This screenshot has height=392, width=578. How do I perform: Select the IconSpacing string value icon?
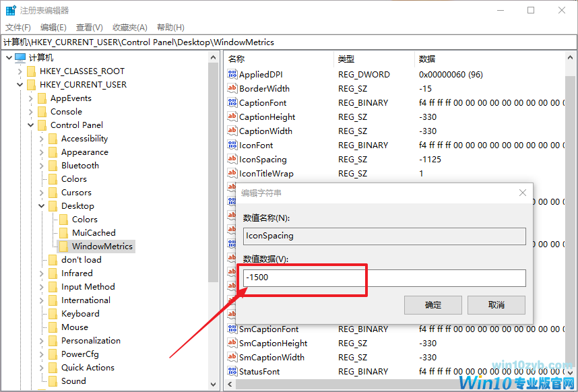(x=233, y=160)
